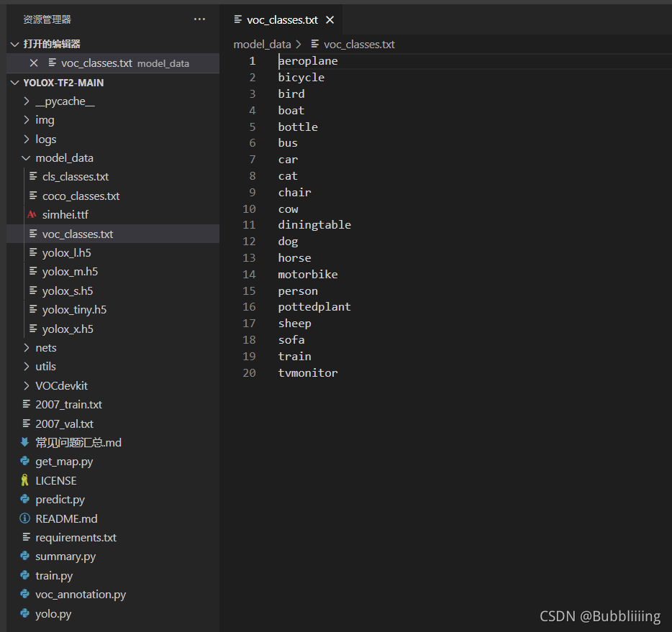Click the file icon in the breadcrumb
This screenshot has width=672, height=632.
pyautogui.click(x=315, y=44)
